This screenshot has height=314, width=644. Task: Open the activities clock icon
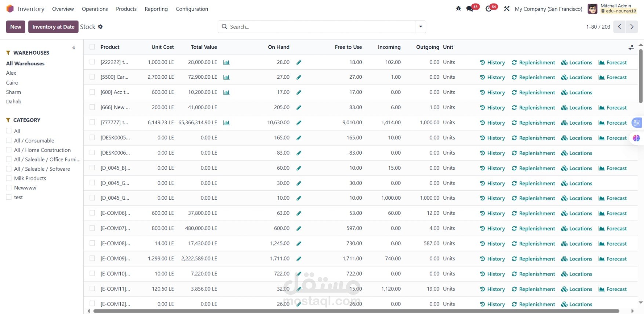pyautogui.click(x=488, y=8)
